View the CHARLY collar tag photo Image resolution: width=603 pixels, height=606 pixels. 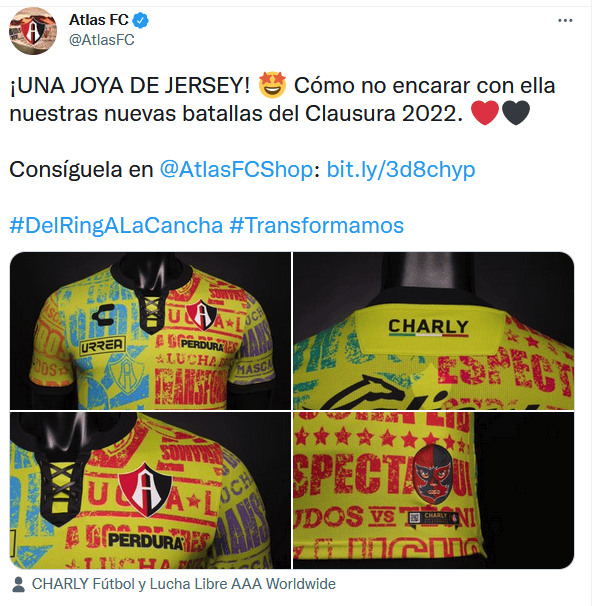433,331
